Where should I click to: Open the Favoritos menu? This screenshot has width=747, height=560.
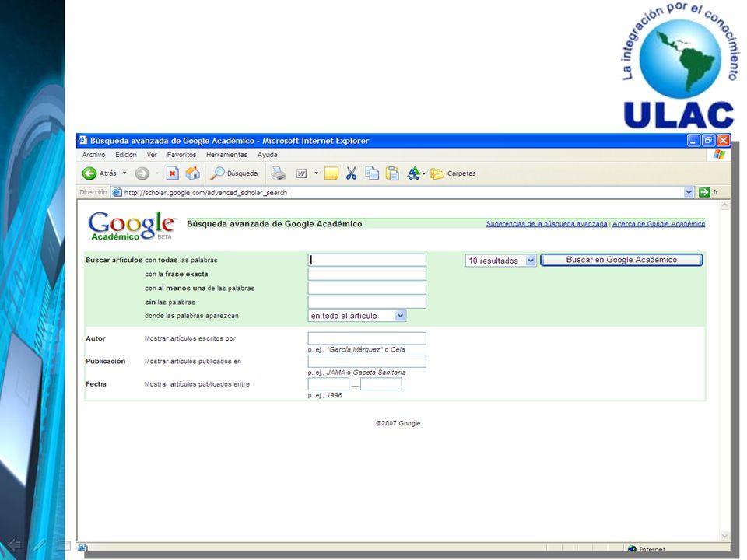(181, 155)
